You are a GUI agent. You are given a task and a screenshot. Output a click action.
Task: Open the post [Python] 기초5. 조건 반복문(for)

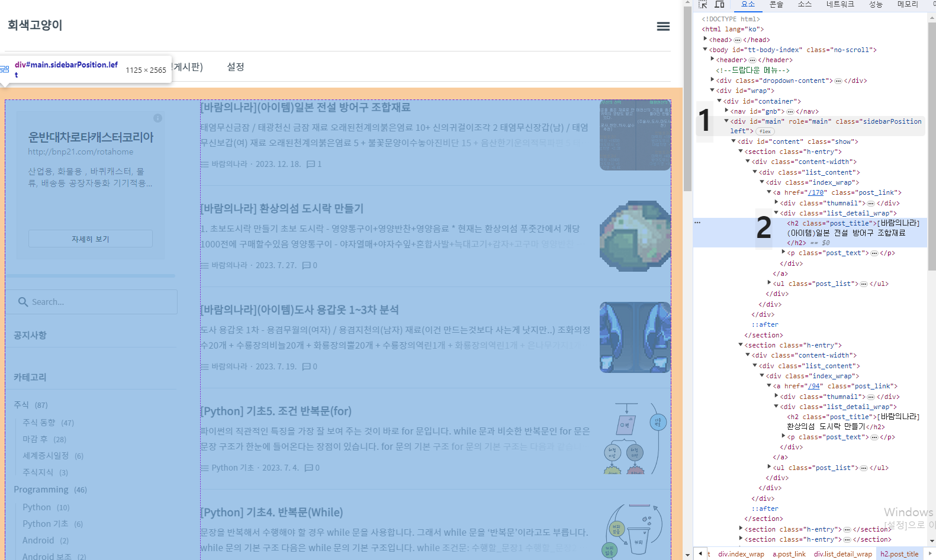[x=276, y=411]
